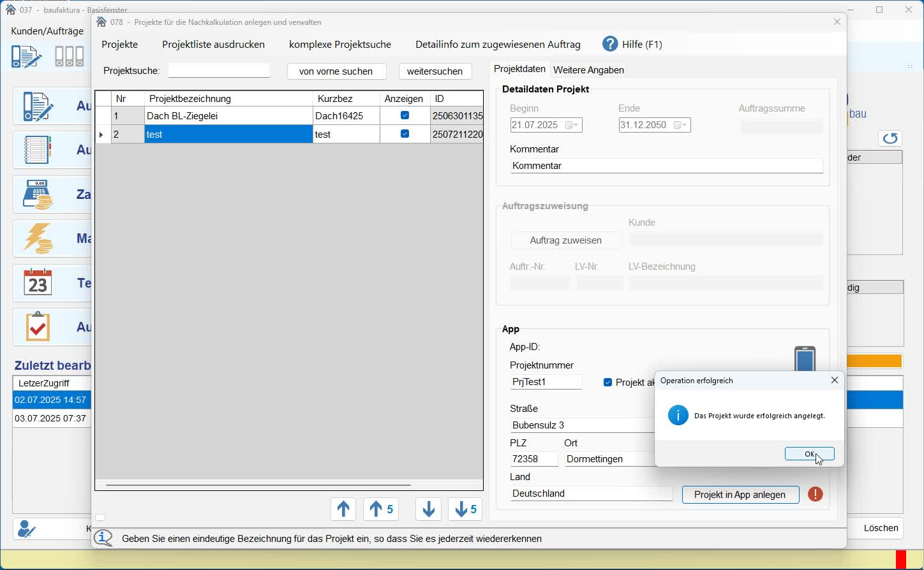Screen dimensions: 924x570
Task: Click the house icon in Basisfenster title bar
Action: (10, 10)
